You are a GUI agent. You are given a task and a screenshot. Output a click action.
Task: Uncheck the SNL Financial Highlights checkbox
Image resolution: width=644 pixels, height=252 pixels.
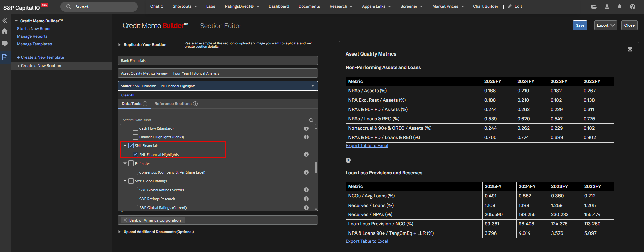pyautogui.click(x=135, y=154)
